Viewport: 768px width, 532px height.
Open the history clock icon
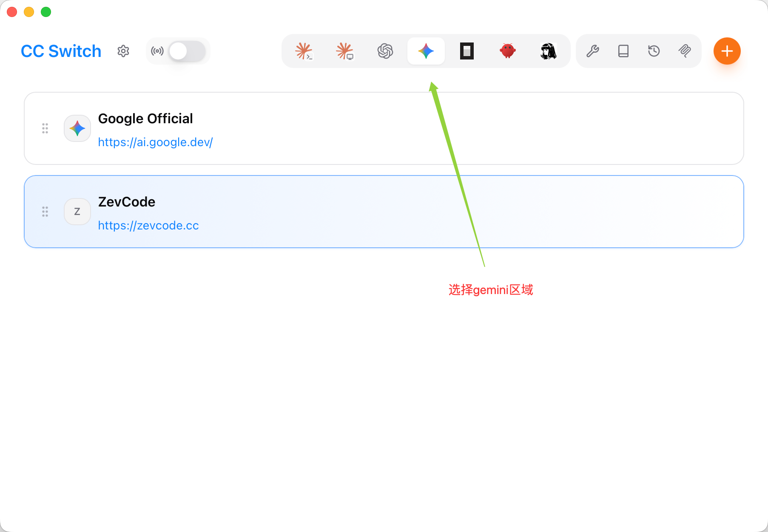pos(654,51)
